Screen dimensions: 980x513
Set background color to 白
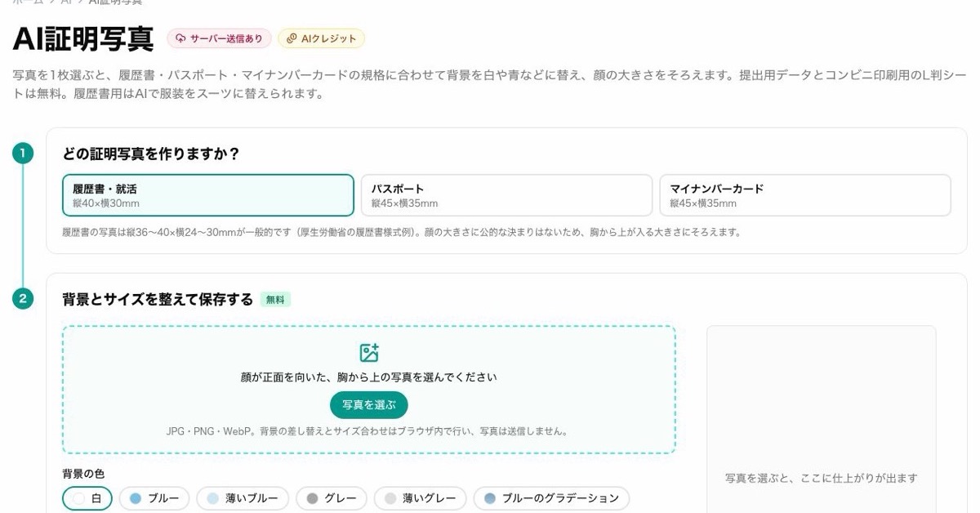click(87, 498)
